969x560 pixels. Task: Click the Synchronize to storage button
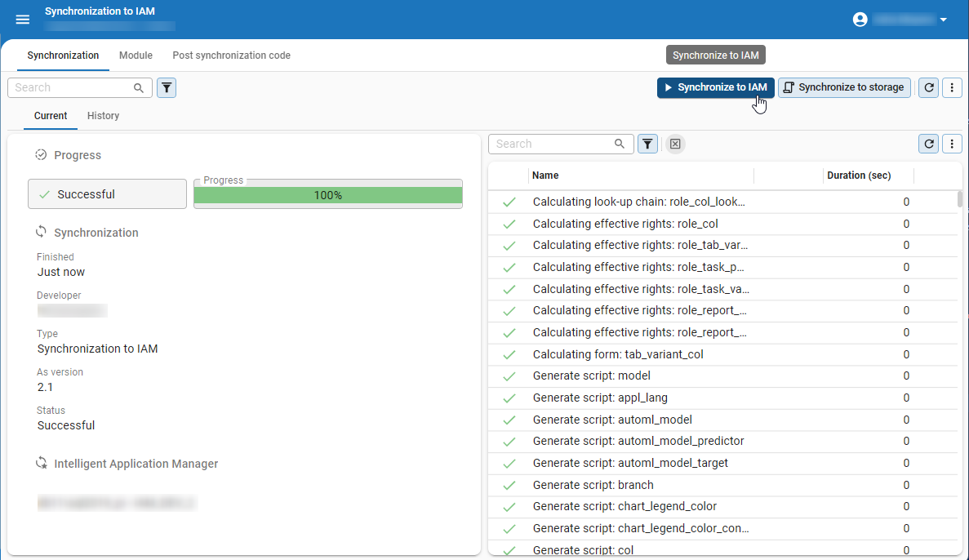coord(844,87)
